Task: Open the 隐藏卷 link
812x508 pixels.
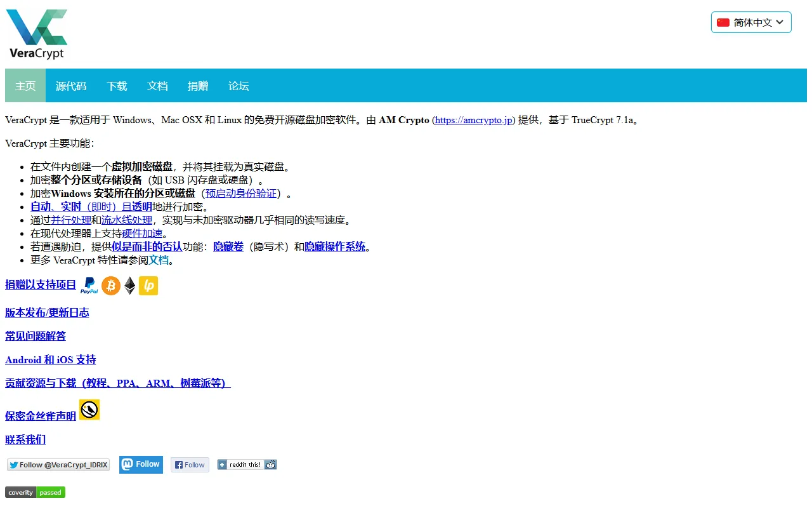Action: (228, 247)
